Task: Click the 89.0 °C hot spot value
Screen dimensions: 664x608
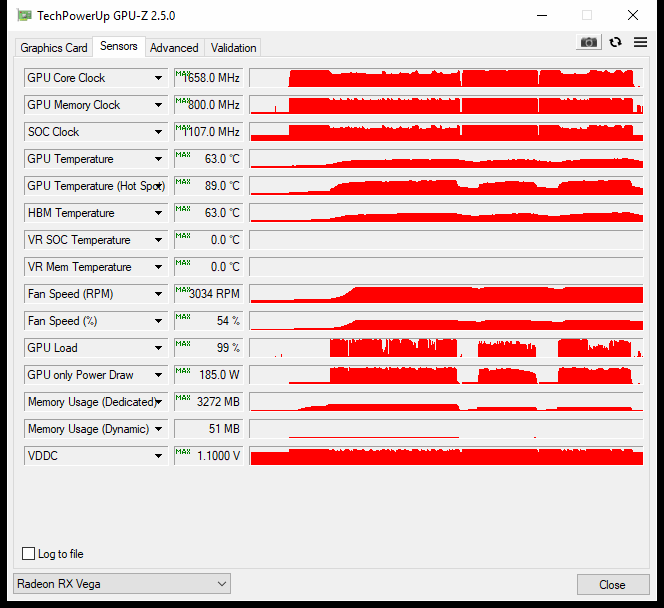Action: click(x=209, y=186)
